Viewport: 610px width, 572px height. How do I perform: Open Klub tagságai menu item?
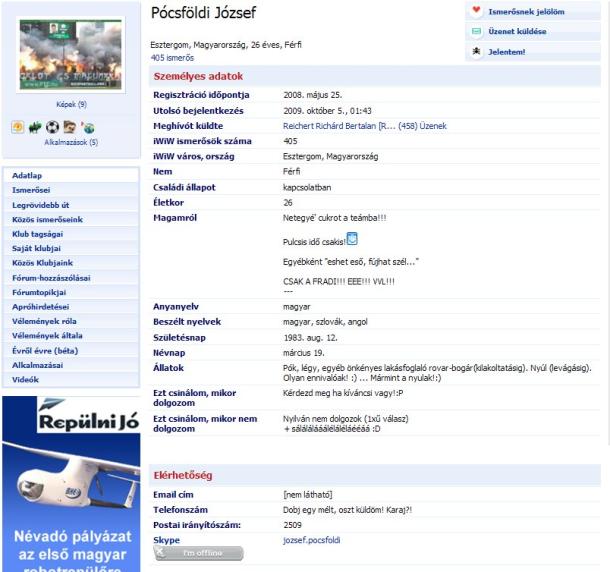(71, 234)
